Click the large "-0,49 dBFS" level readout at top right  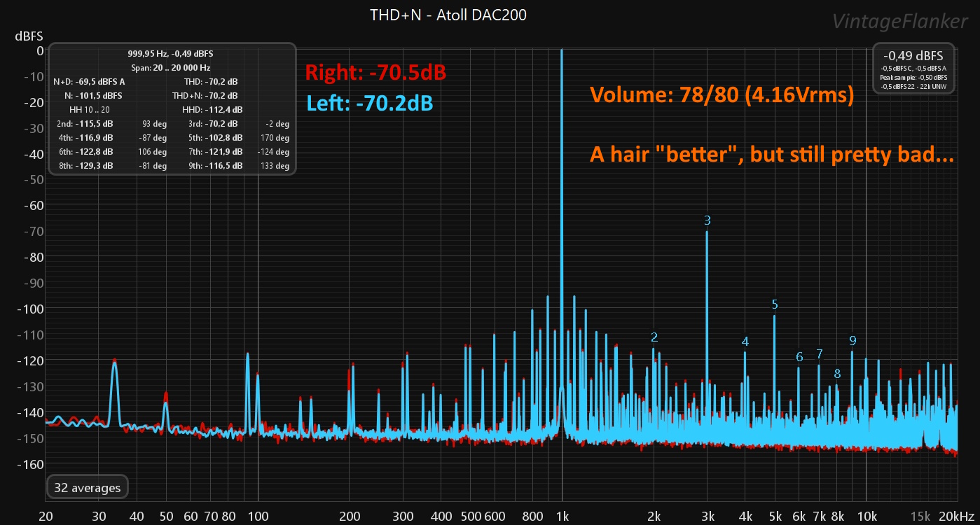[x=913, y=55]
